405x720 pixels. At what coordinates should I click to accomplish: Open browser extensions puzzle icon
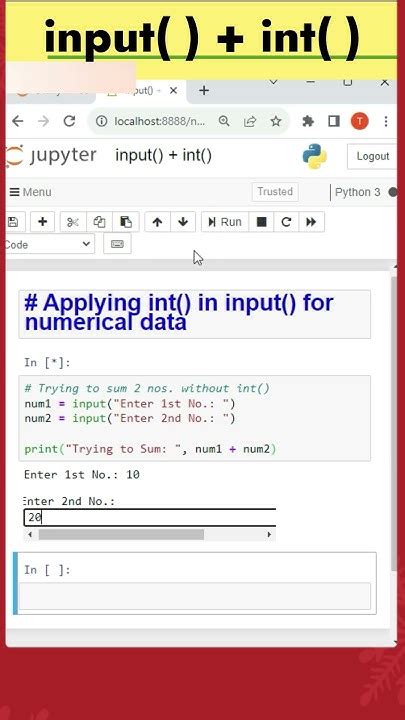pyautogui.click(x=308, y=121)
